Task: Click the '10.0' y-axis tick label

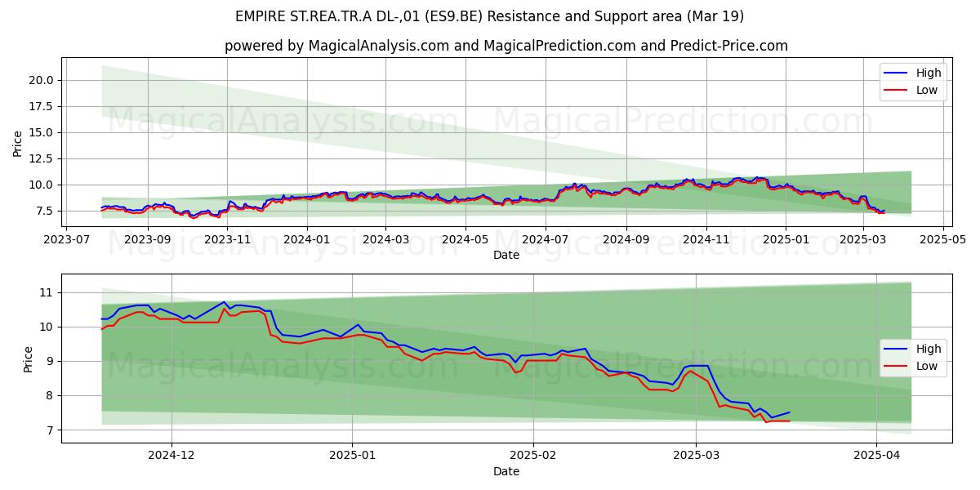Action: point(42,185)
